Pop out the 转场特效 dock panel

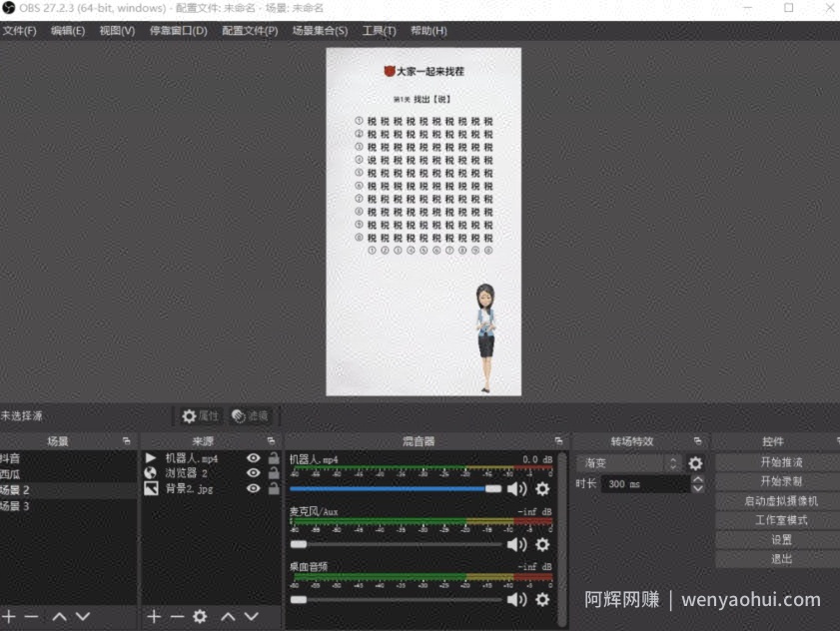(697, 441)
